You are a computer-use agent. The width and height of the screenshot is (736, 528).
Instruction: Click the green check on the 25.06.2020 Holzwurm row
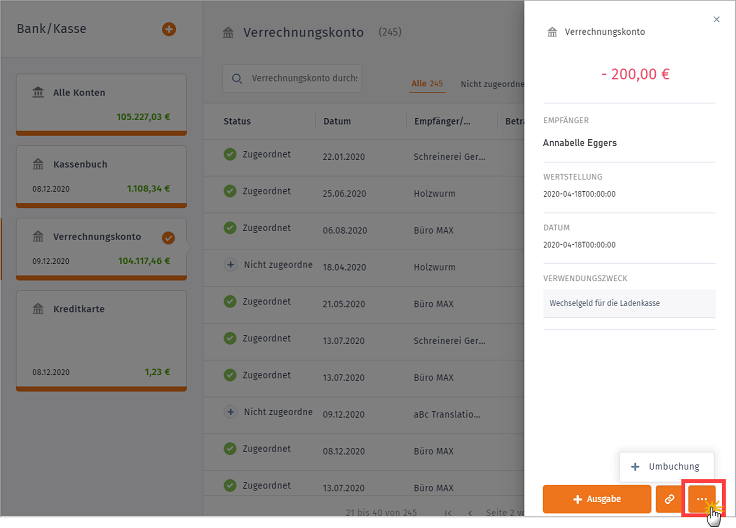(x=230, y=191)
